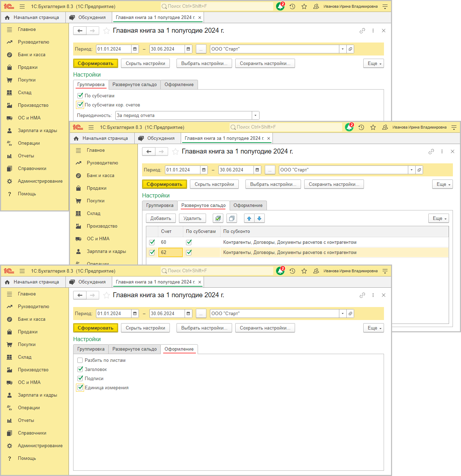Open Еще dropdown in top window
Screen dimensions: 461x476
[373, 64]
